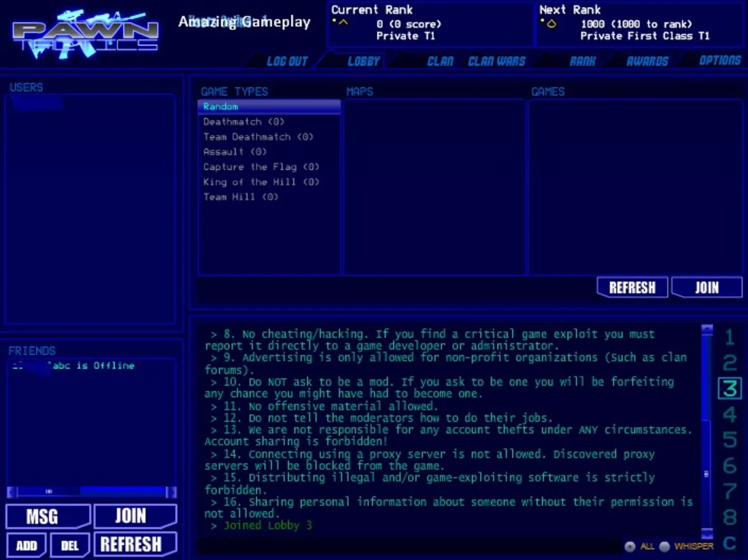Switch to lobby number 8
Image resolution: width=748 pixels, height=560 pixels.
729,517
